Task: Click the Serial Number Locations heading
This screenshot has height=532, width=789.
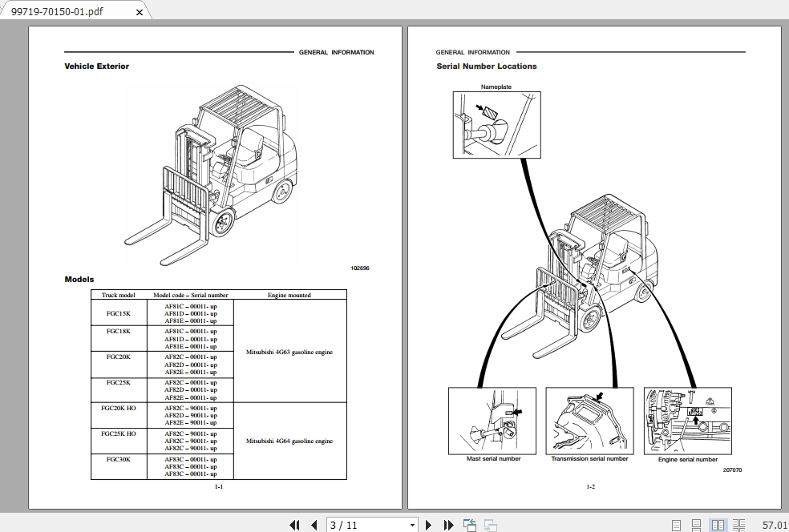Action: 486,66
